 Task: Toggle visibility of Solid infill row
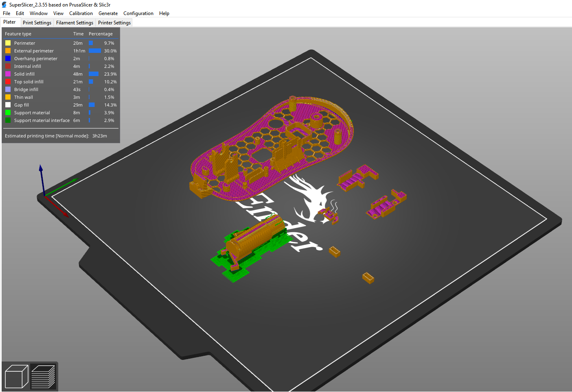pyautogui.click(x=61, y=74)
